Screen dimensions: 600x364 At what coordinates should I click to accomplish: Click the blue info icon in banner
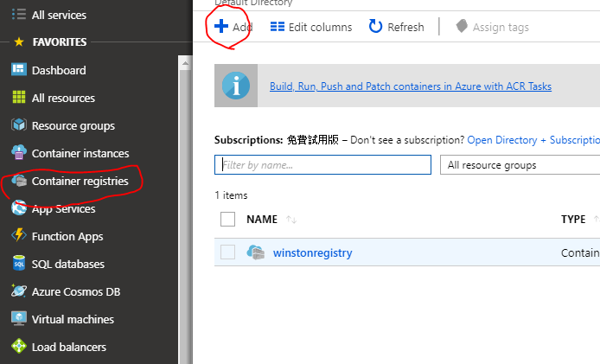236,86
